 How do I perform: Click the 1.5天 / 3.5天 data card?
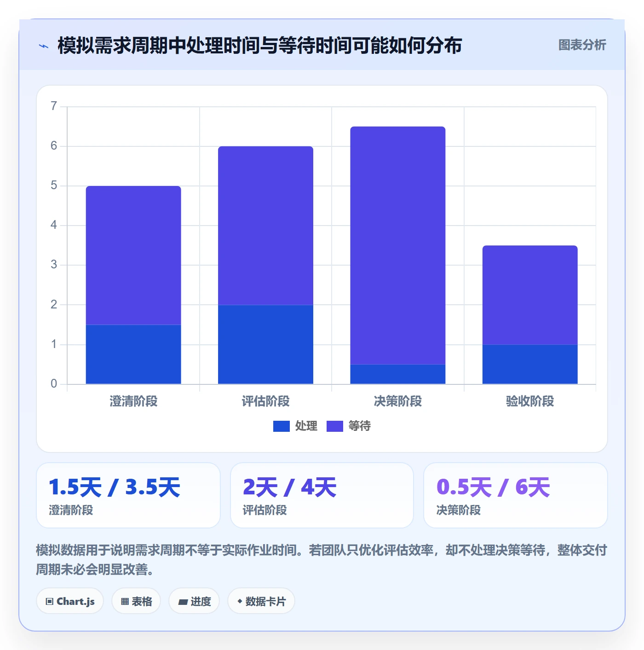128,495
